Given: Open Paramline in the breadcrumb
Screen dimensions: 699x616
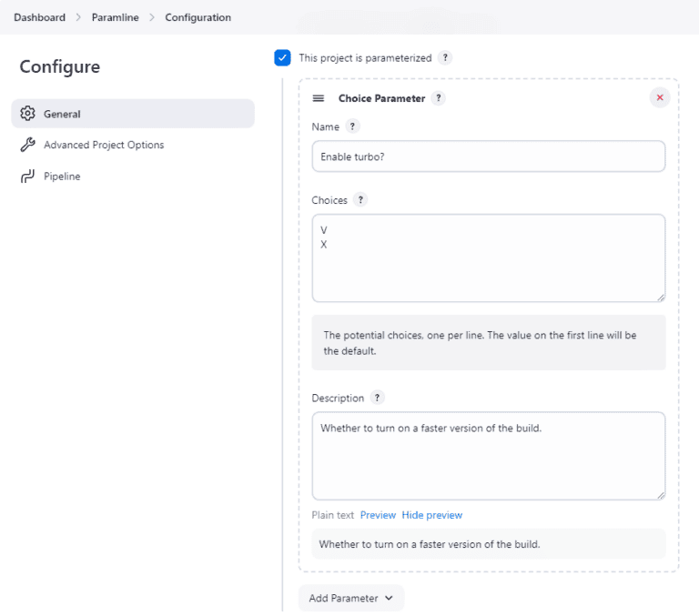Looking at the screenshot, I should 115,17.
